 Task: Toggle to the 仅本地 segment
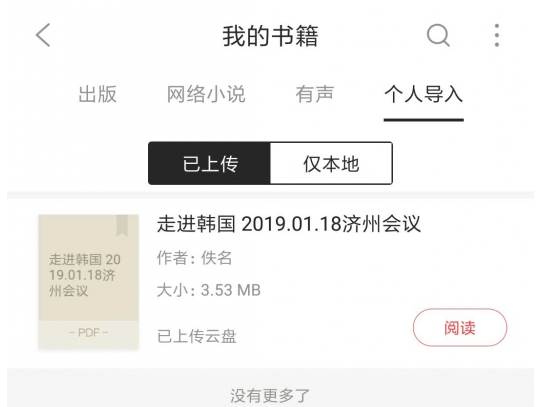pyautogui.click(x=331, y=163)
